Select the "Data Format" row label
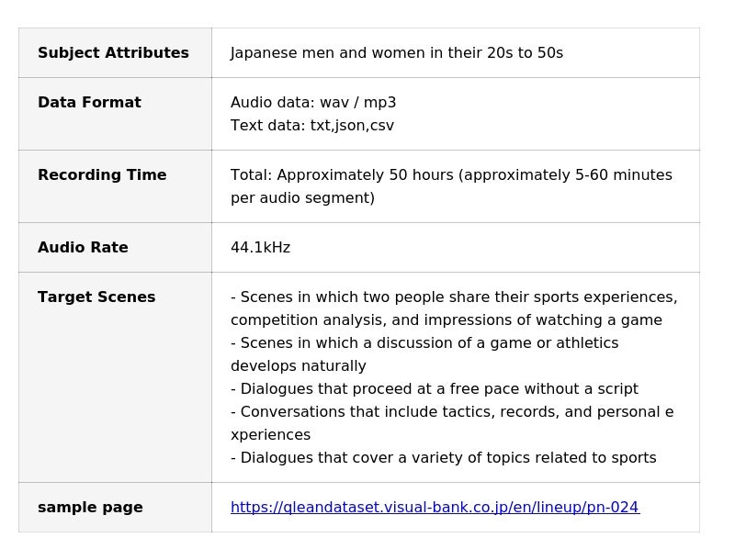The image size is (735, 560). [89, 103]
